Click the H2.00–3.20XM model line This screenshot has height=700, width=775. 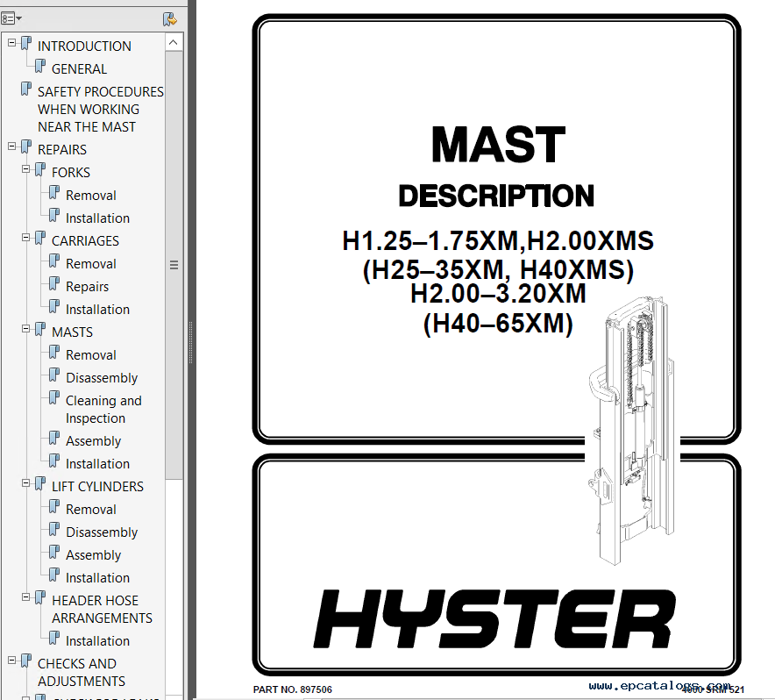pyautogui.click(x=498, y=293)
